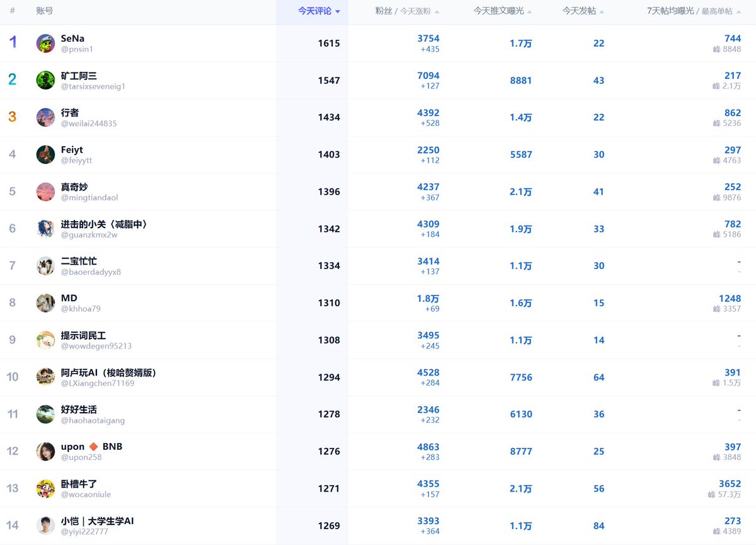
Task: Click the avatar of 行者
Action: (x=45, y=117)
